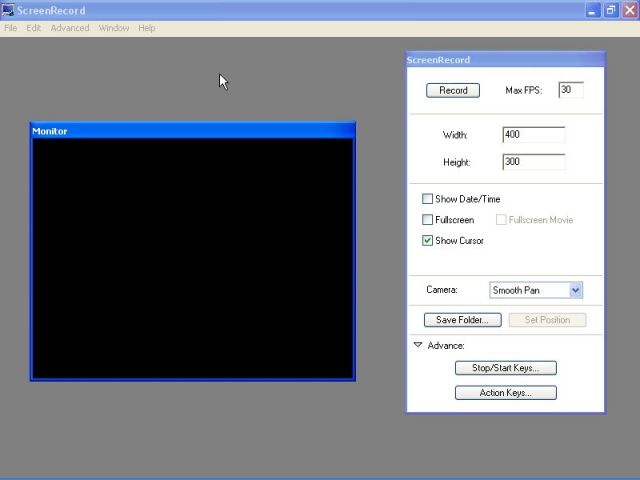Open the Window menu
The image size is (640, 480).
click(x=113, y=28)
